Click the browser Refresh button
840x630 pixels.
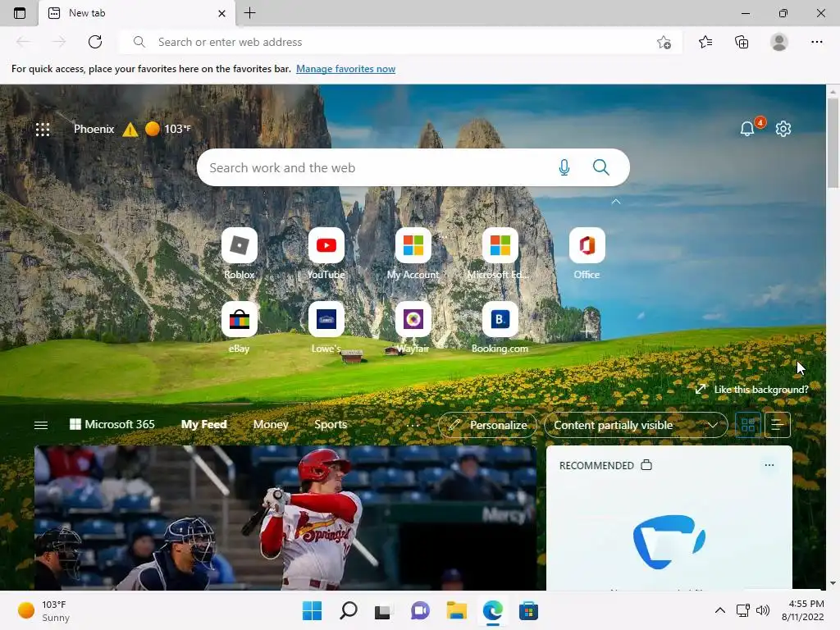click(x=95, y=42)
